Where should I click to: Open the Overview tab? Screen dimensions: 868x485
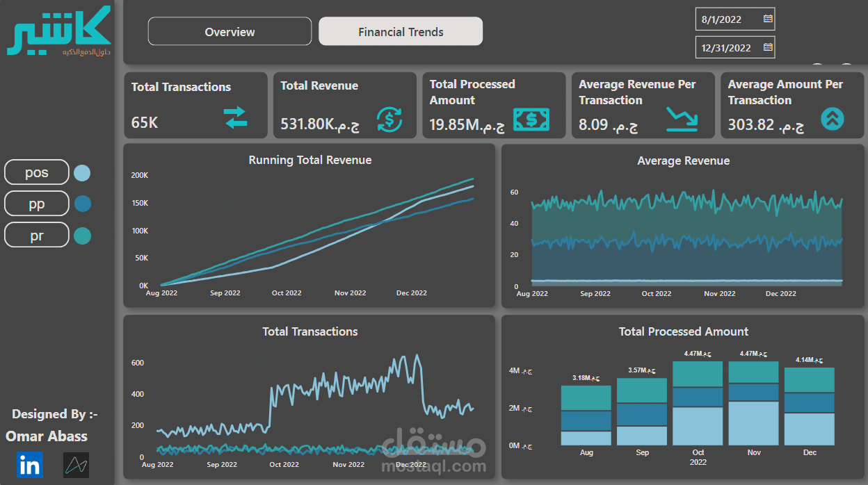click(230, 31)
